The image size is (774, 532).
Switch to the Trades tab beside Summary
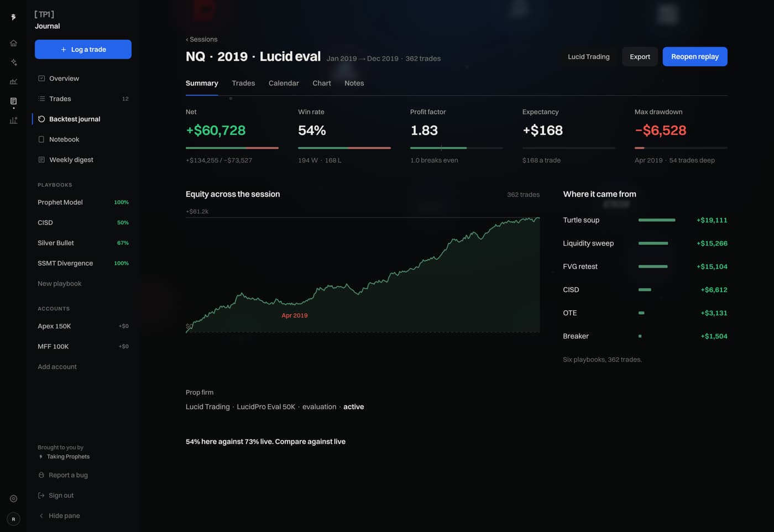(x=243, y=84)
